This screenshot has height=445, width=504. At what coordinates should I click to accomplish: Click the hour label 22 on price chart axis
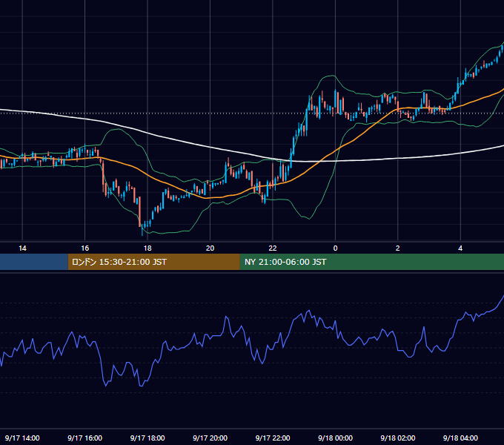pos(273,248)
